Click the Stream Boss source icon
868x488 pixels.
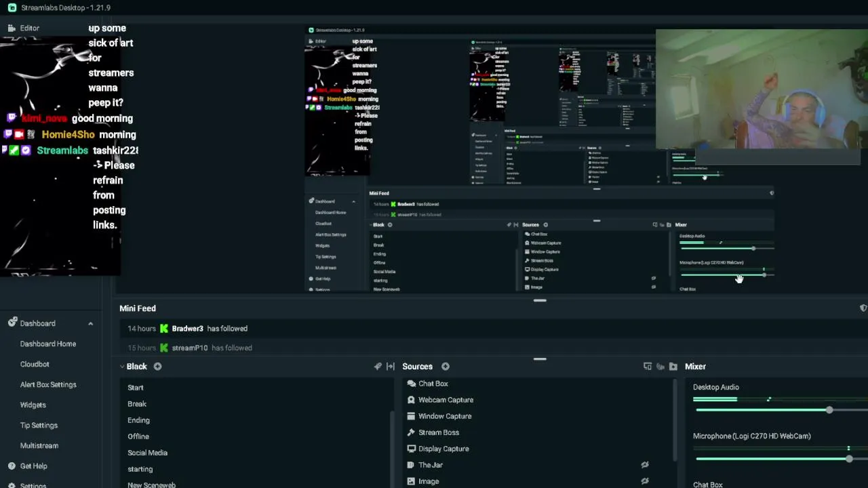coord(411,432)
